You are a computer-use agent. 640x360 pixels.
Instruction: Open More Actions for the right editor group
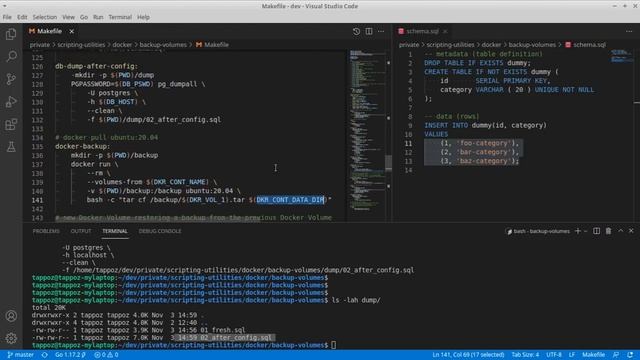coord(629,31)
